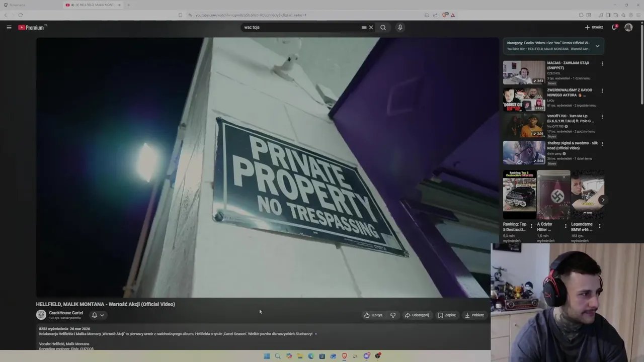Start voice search with the microphone icon
The height and width of the screenshot is (362, 644).
400,27
